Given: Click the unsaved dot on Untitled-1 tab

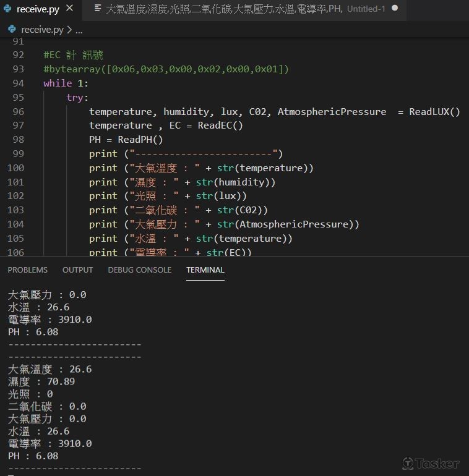Looking at the screenshot, I should 395,9.
